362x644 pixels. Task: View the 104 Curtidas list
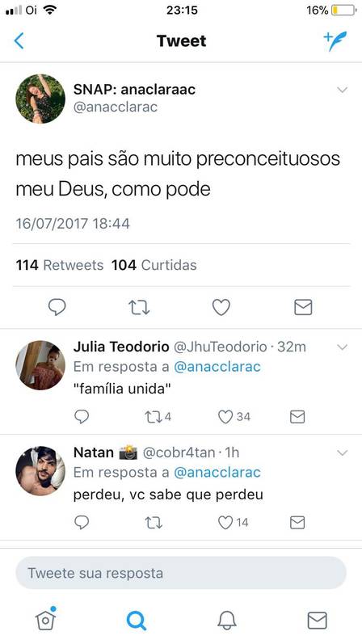[154, 265]
